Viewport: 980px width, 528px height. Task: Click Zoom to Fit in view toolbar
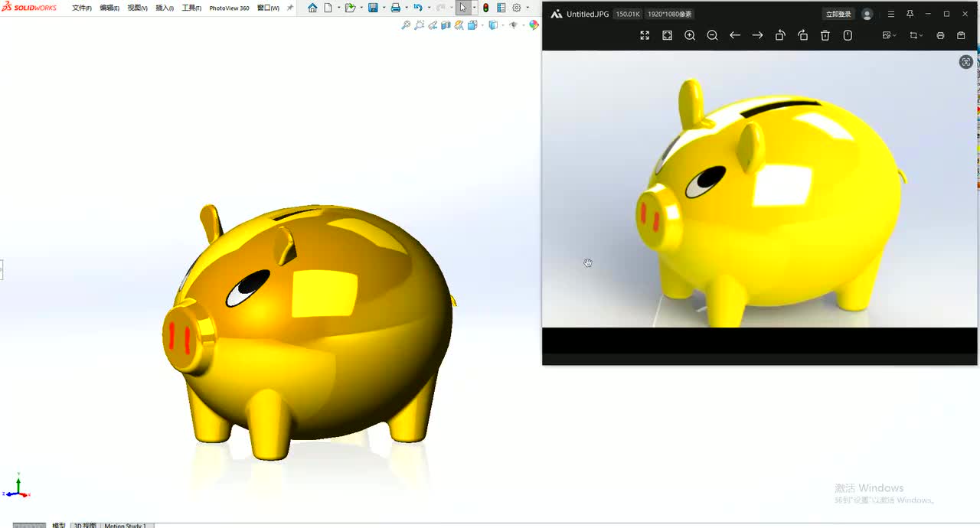pyautogui.click(x=406, y=25)
